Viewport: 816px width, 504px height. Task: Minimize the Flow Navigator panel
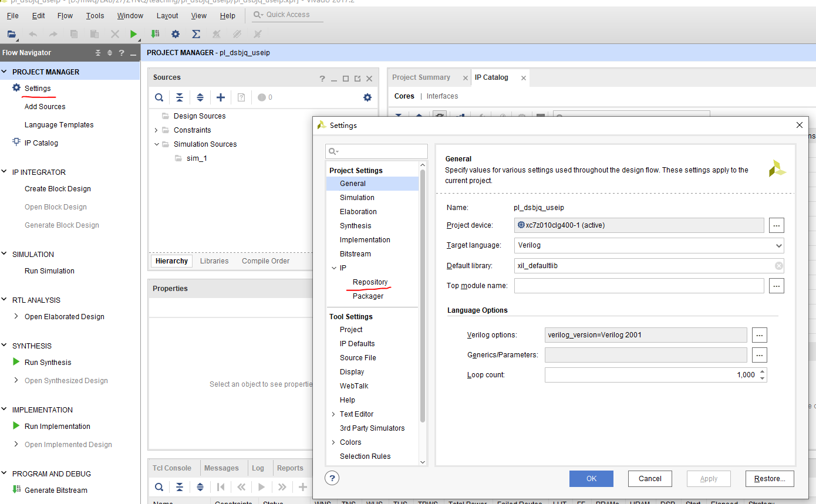(x=134, y=53)
